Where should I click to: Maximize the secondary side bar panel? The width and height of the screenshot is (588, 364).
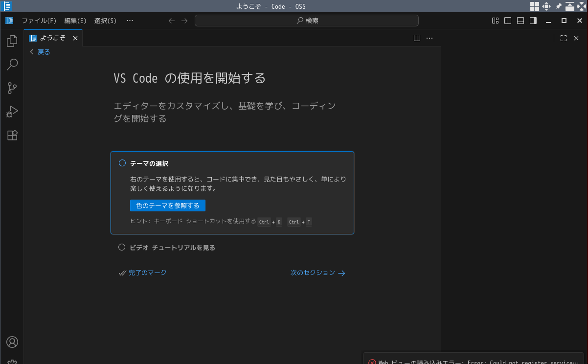[563, 38]
